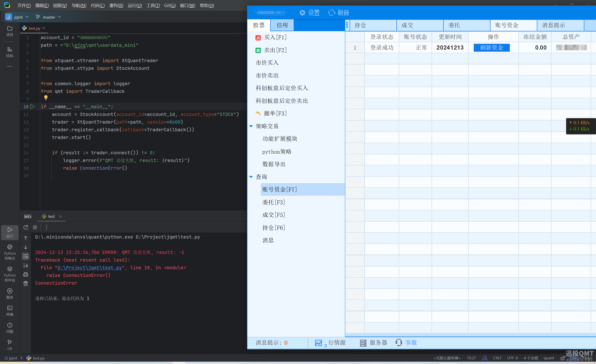Image resolution: width=596 pixels, height=364 pixels.
Task: Open the D:\Project\jqmt\test.py traceback link
Action: click(x=89, y=268)
